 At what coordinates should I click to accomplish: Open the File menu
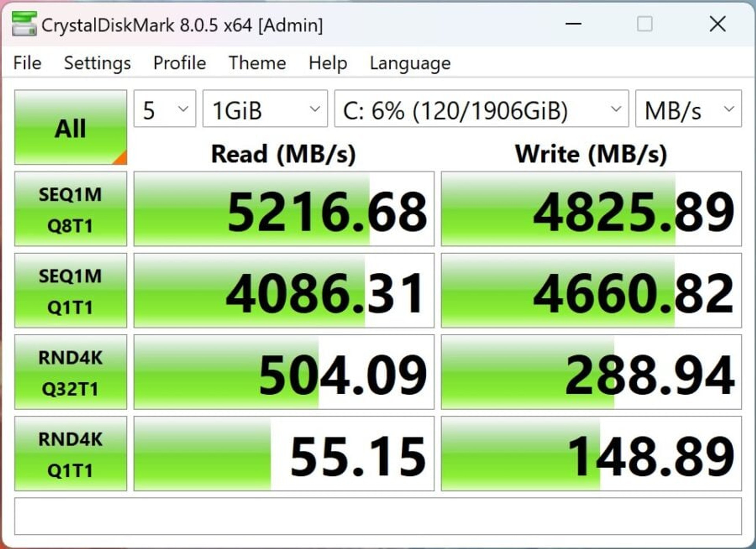(x=27, y=63)
